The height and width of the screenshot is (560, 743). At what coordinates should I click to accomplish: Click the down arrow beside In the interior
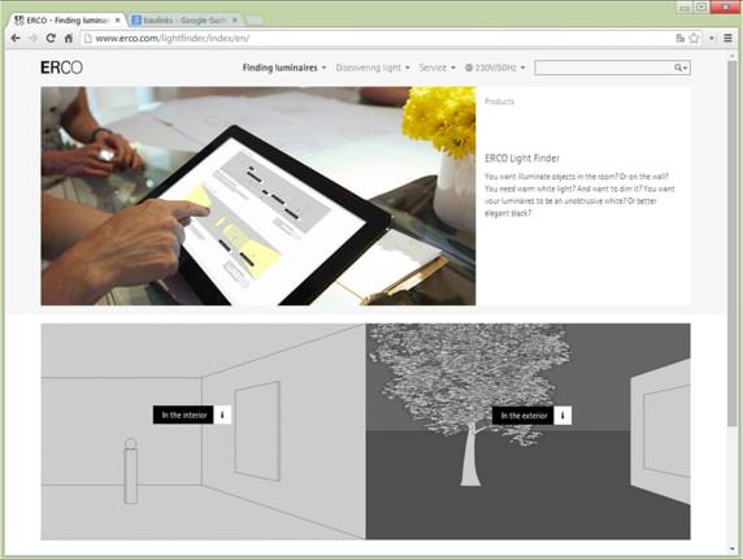[222, 415]
